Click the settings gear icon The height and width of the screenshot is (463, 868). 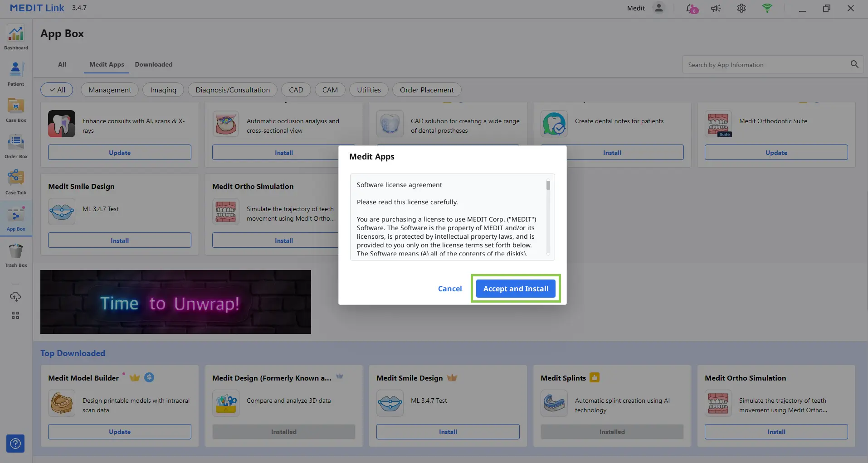coord(741,8)
